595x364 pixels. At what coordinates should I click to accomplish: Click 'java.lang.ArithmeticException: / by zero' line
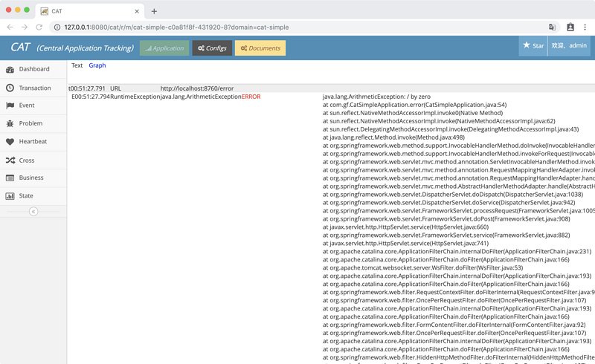point(376,97)
